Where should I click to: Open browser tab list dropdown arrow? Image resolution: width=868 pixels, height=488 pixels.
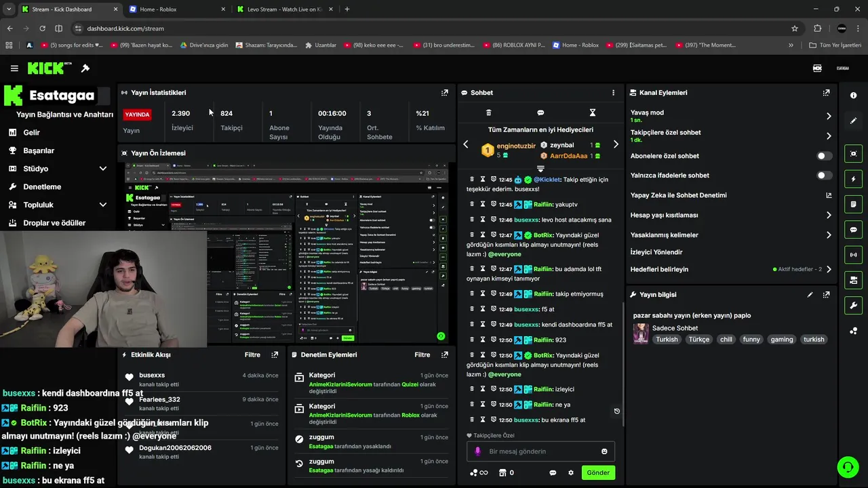[9, 9]
